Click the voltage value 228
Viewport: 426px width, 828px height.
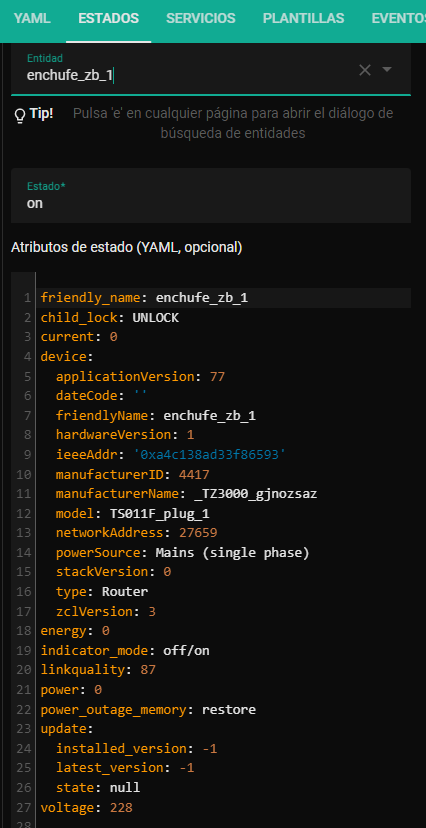pos(121,807)
